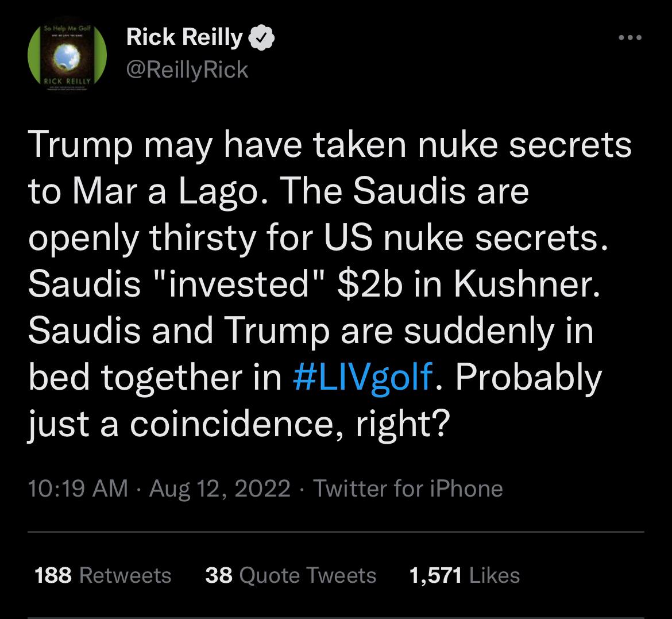This screenshot has height=619, width=672.
Task: Click the "RICK REILLY" text on the avatar's book cover
Action: 68,82
